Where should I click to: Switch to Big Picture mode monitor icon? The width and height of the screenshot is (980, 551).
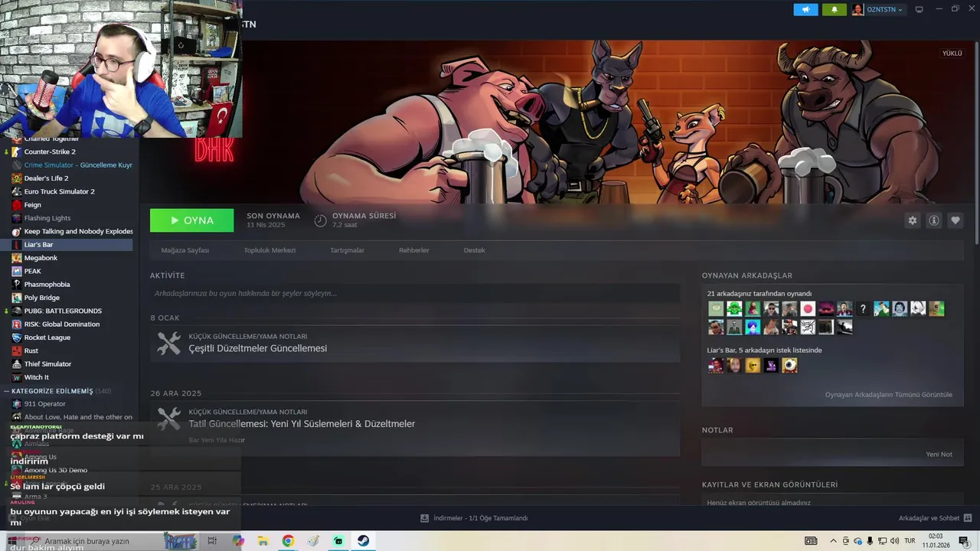(x=919, y=9)
